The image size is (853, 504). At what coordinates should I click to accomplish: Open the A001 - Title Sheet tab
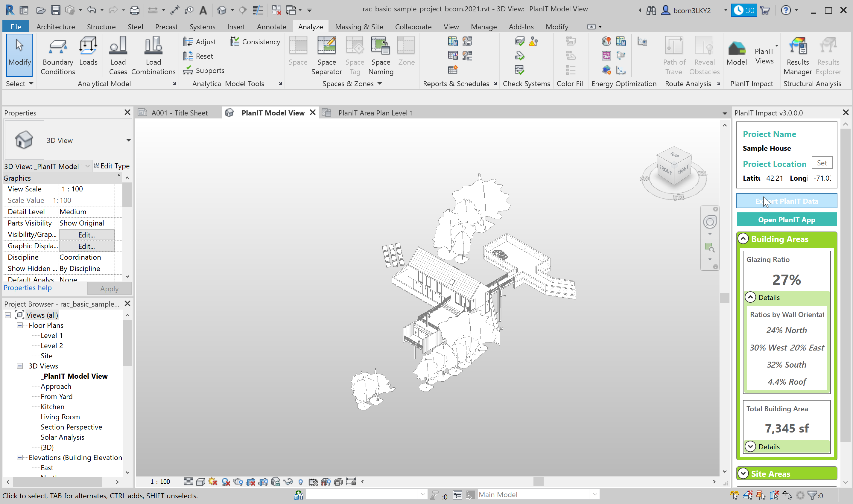(179, 113)
